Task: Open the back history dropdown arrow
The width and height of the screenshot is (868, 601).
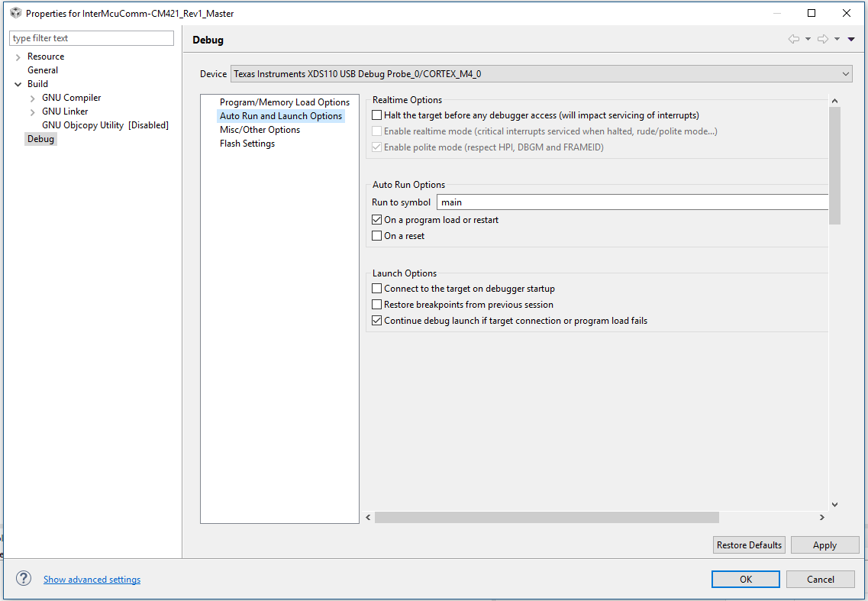Action: click(808, 39)
